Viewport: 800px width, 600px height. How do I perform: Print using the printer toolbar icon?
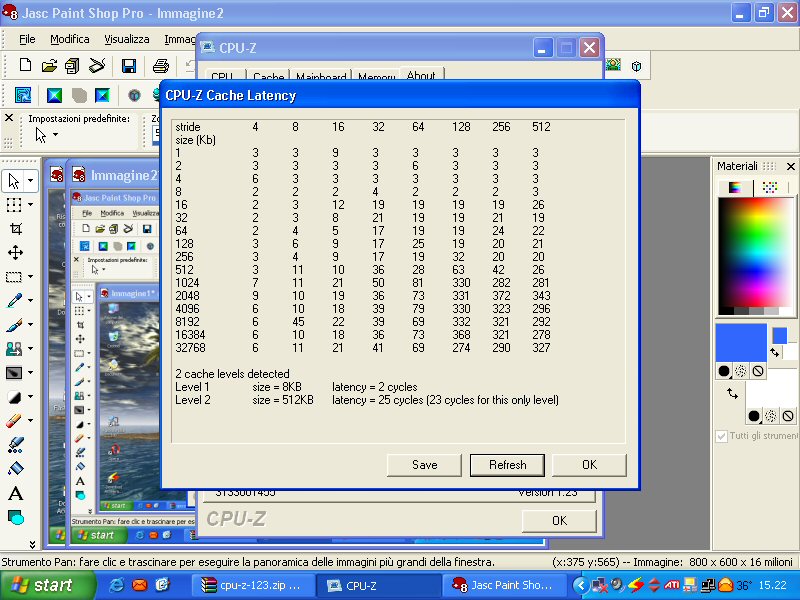[161, 66]
